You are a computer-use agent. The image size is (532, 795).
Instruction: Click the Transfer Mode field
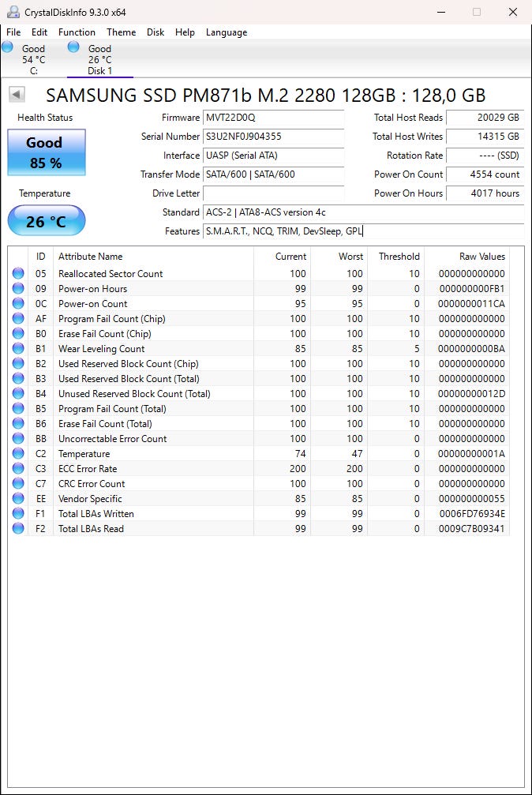[x=273, y=174]
